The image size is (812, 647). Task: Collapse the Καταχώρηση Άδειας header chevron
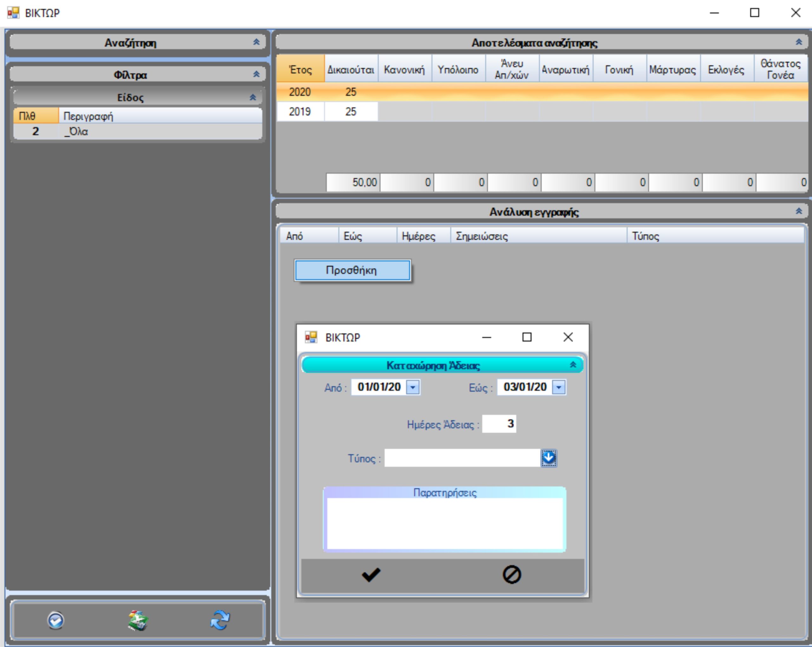pyautogui.click(x=573, y=364)
